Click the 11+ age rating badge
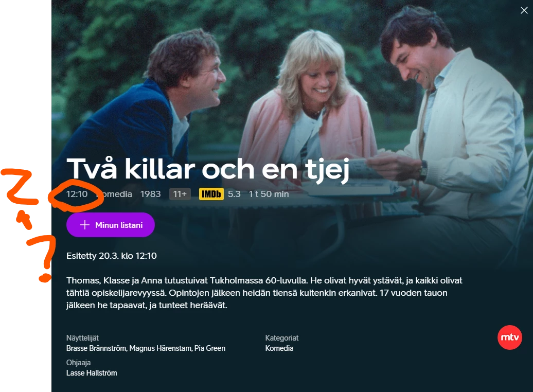The height and width of the screenshot is (392, 533). [x=180, y=194]
